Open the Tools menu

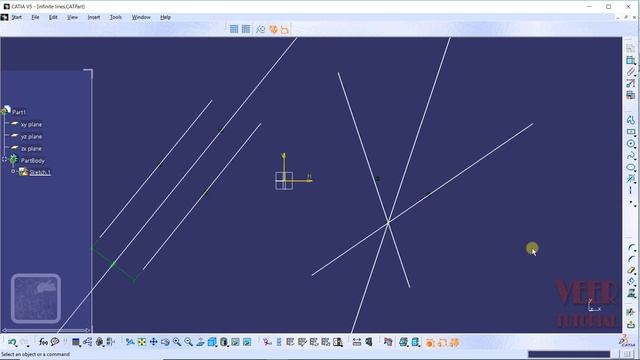[116, 17]
